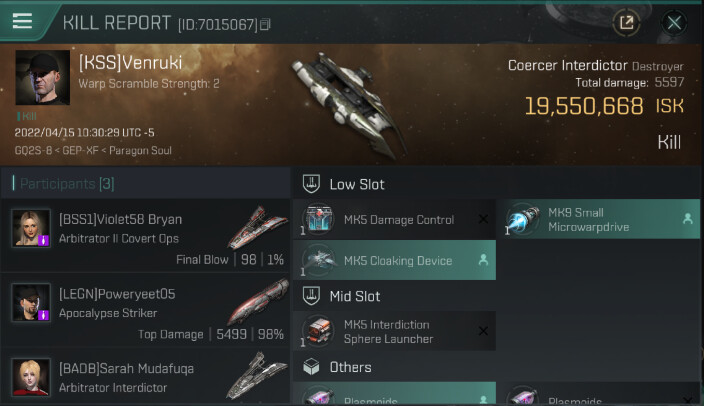
Task: Select the Sarah Mudafuqa participant entry
Action: 145,376
